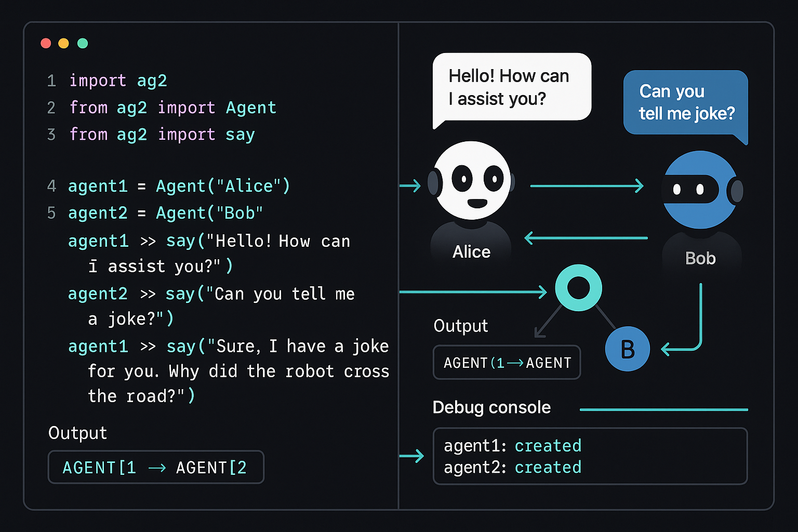Screen dimensions: 798x532
Task: Select Bob's blue robot avatar
Action: 702,190
